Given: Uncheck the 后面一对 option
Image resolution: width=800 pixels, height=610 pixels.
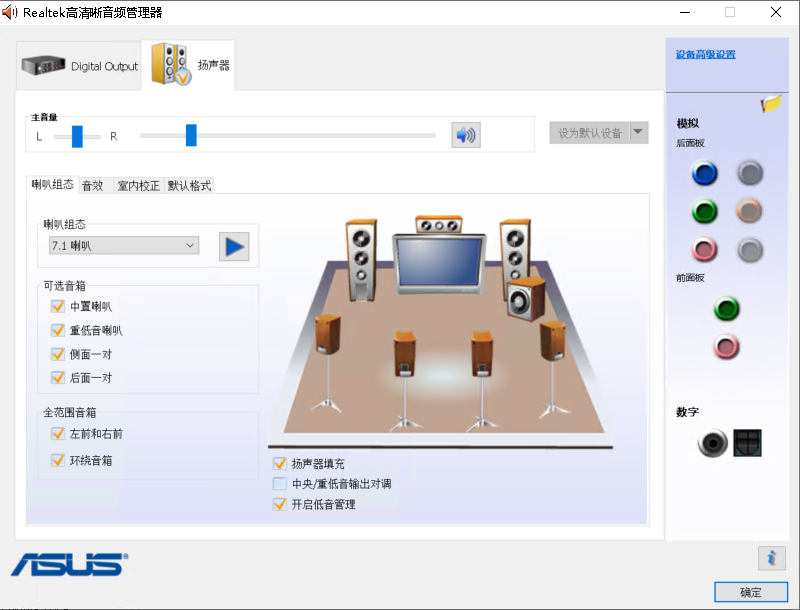Looking at the screenshot, I should click(58, 377).
